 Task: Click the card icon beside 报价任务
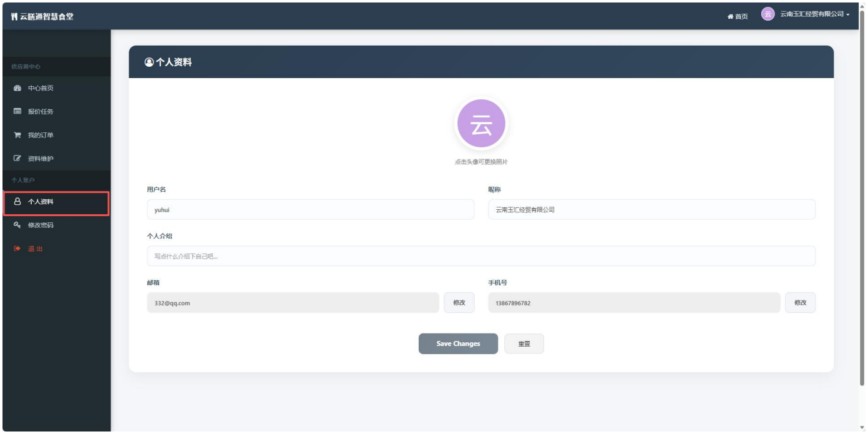coord(17,112)
